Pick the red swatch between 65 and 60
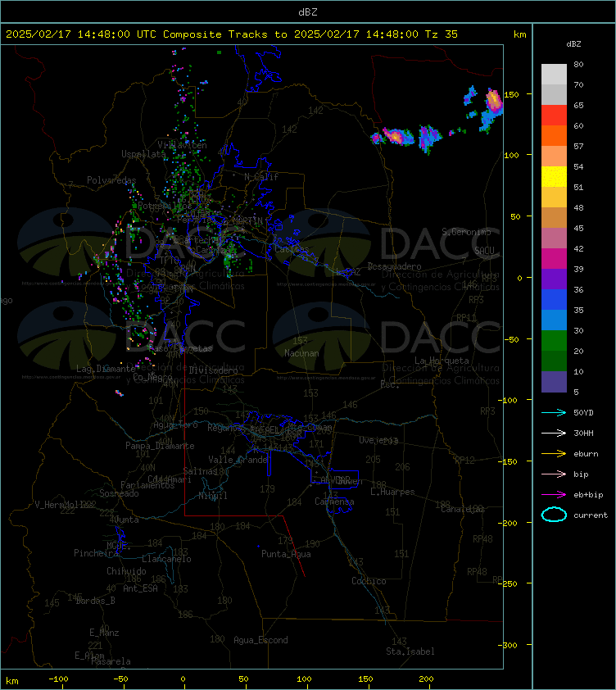 (554, 116)
